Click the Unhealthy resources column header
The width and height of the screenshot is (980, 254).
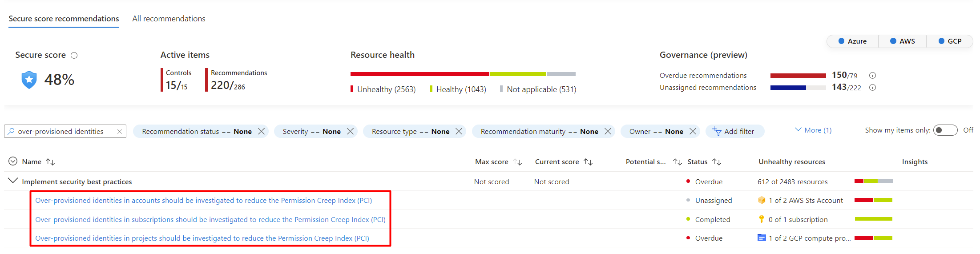(791, 162)
